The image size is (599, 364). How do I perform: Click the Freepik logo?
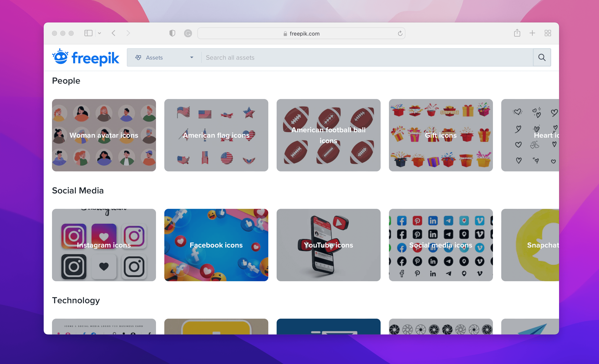(x=85, y=57)
